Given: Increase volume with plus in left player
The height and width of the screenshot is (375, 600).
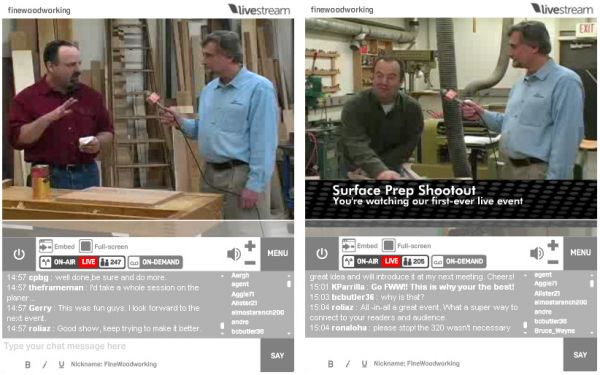Looking at the screenshot, I should [250, 246].
